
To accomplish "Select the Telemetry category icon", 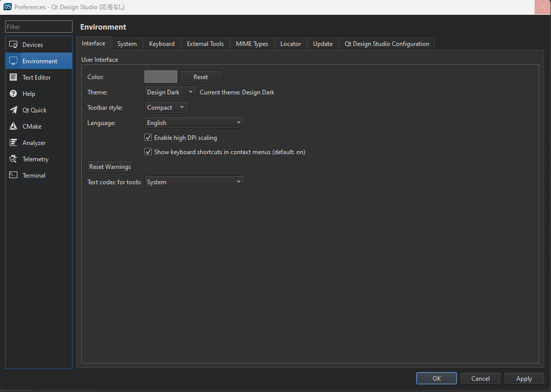I will pos(13,159).
